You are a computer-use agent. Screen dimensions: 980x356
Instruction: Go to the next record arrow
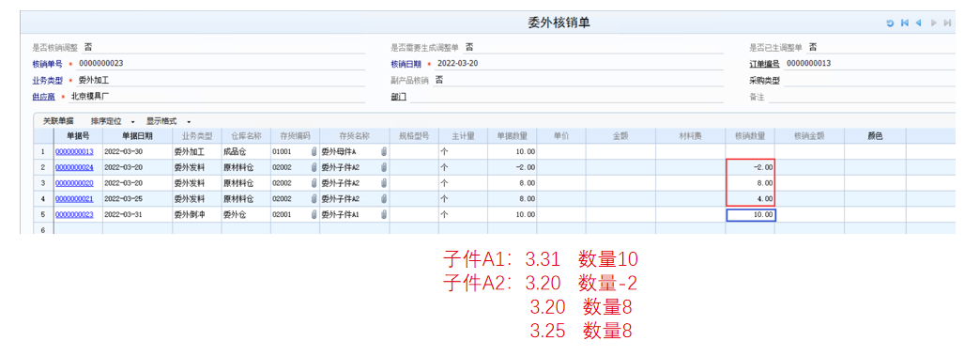click(x=934, y=23)
